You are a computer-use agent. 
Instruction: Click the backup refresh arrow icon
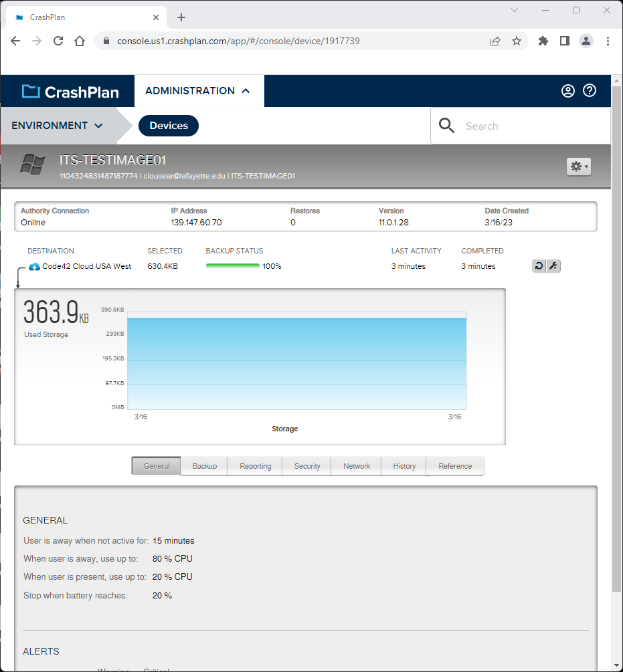(x=539, y=265)
